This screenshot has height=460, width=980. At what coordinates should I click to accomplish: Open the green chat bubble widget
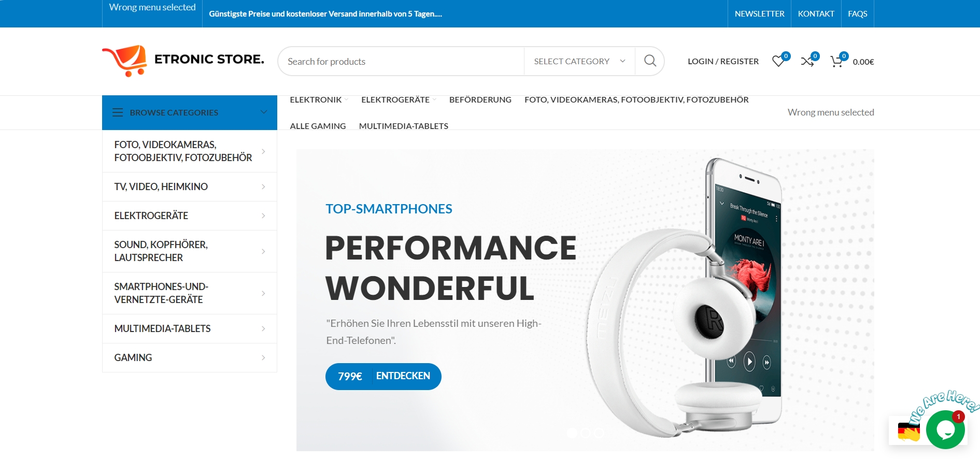pyautogui.click(x=945, y=429)
